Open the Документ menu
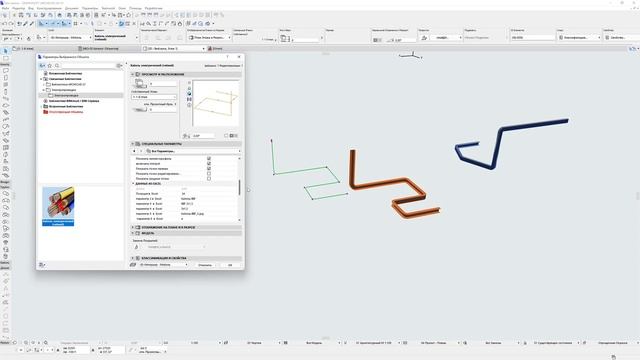This screenshot has width=640, height=360. pyautogui.click(x=72, y=8)
